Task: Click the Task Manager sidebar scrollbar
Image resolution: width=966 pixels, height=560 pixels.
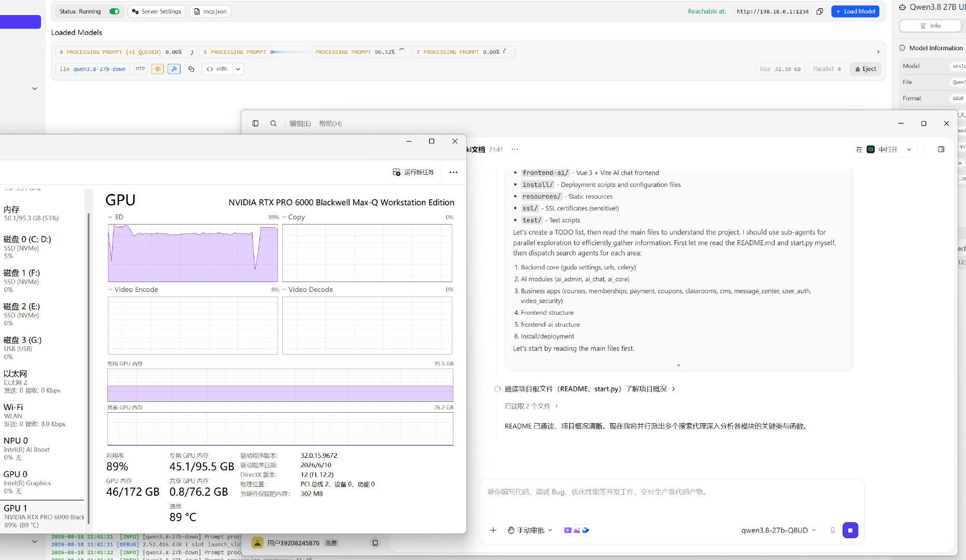Action: [x=88, y=368]
